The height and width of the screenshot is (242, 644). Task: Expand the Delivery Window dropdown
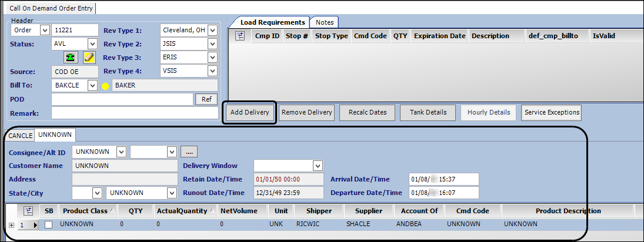click(318, 166)
